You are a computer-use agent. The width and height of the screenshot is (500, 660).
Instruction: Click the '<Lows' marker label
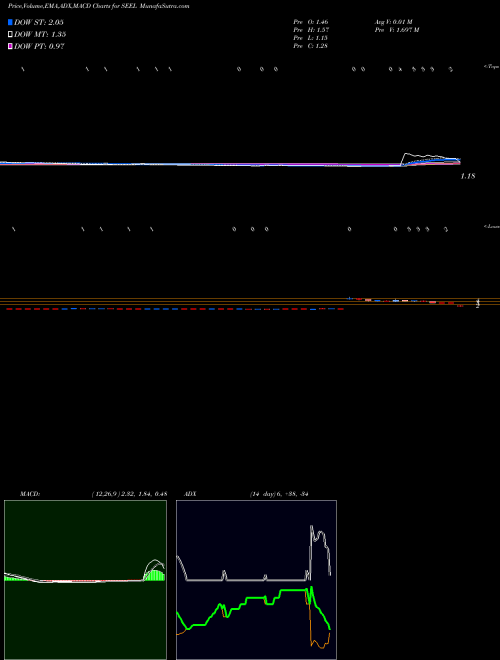[x=492, y=226]
